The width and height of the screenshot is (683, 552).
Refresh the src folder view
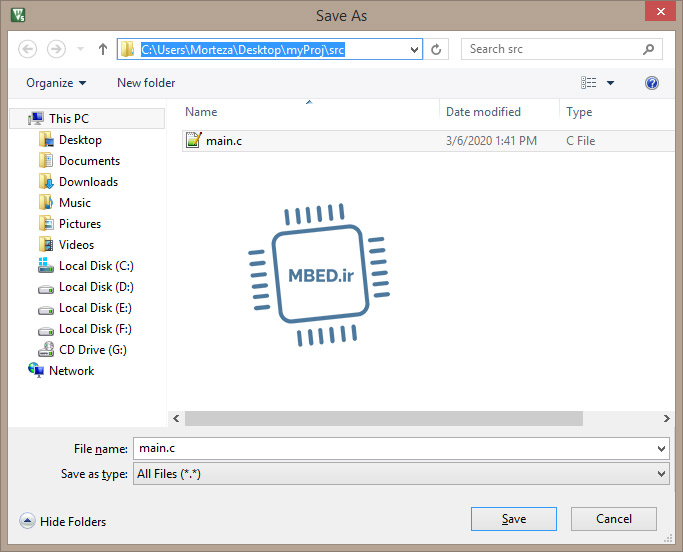(x=436, y=50)
